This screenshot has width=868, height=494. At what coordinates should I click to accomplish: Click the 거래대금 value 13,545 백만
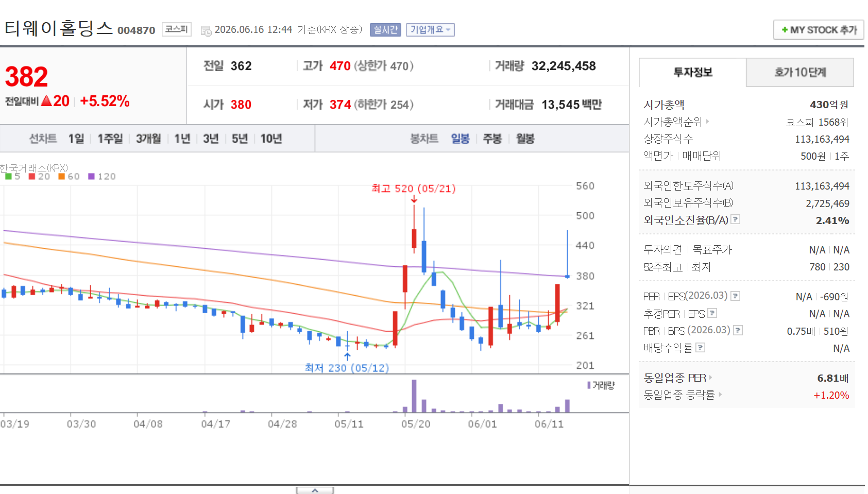pyautogui.click(x=572, y=105)
